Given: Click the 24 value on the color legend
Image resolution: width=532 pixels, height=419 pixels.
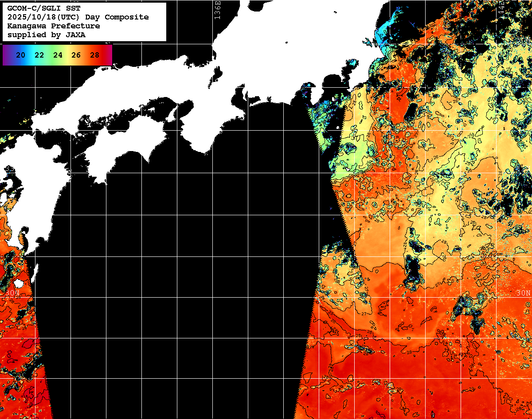Looking at the screenshot, I should (58, 55).
